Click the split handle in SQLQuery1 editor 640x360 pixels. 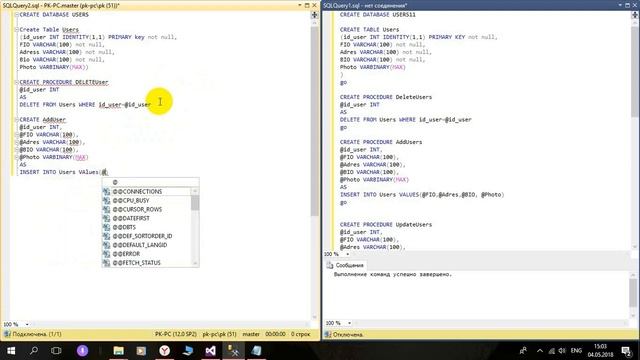635,15
